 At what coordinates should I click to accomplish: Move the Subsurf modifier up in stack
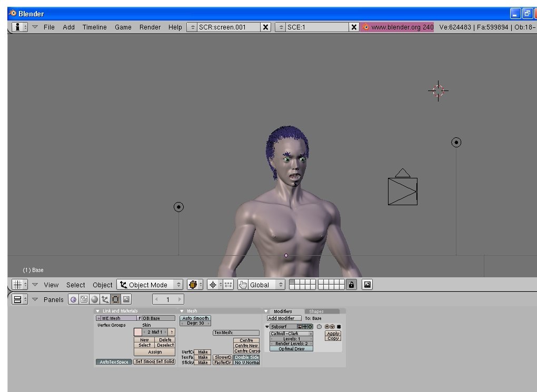(327, 327)
